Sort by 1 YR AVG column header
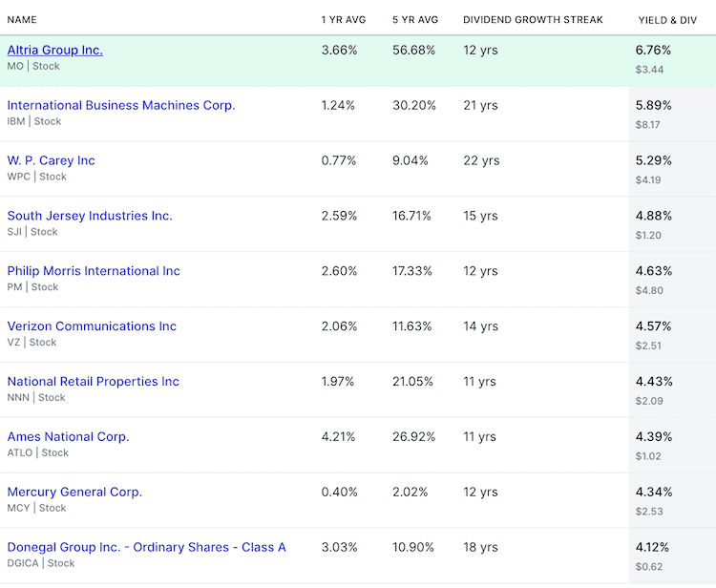The image size is (716, 588). coord(344,20)
